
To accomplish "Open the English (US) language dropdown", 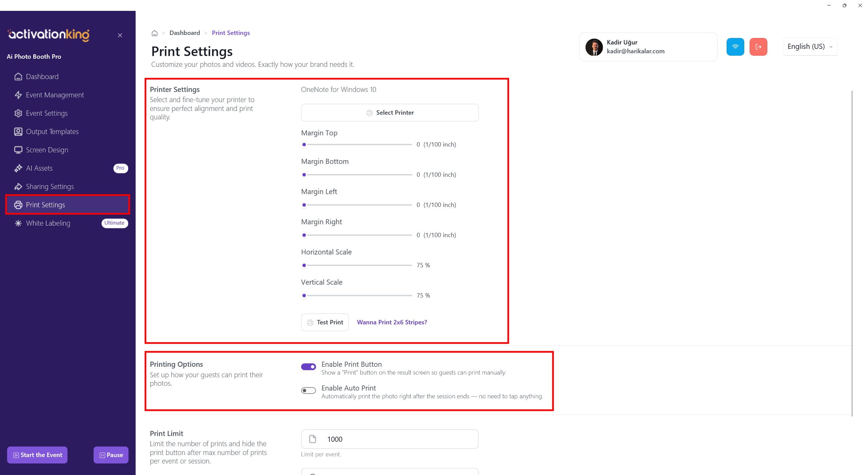I will tap(810, 47).
